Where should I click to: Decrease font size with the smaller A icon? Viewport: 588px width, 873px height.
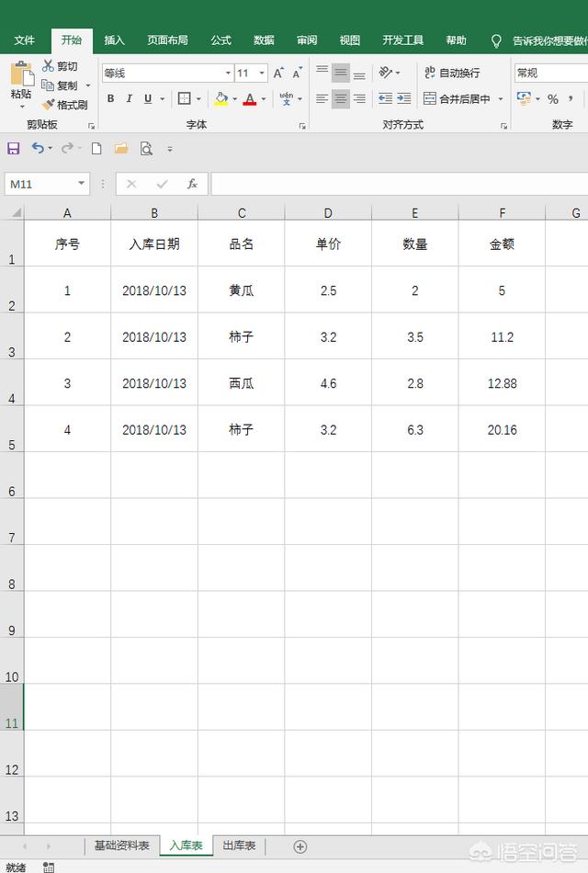297,73
